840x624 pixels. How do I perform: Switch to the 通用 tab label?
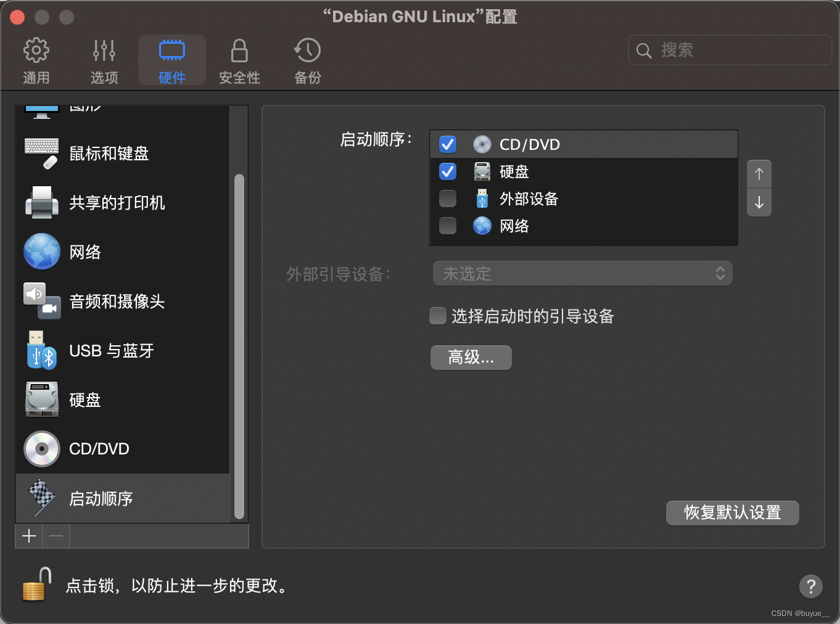[x=36, y=78]
